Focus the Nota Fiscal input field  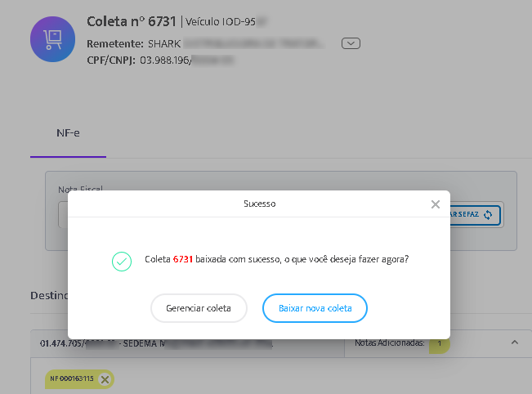pyautogui.click(x=63, y=215)
